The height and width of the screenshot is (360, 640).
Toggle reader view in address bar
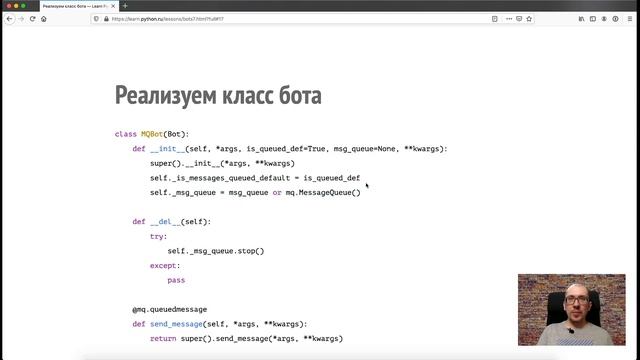click(x=495, y=19)
